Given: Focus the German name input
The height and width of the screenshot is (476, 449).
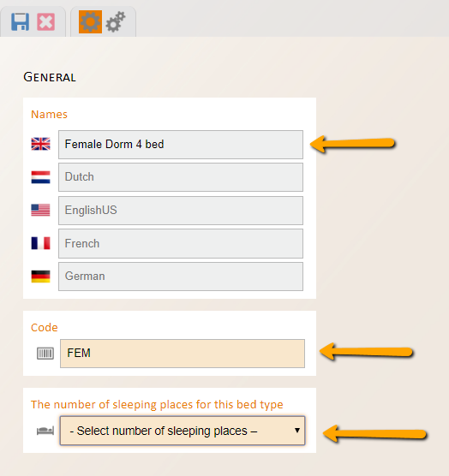Looking at the screenshot, I should coord(181,277).
